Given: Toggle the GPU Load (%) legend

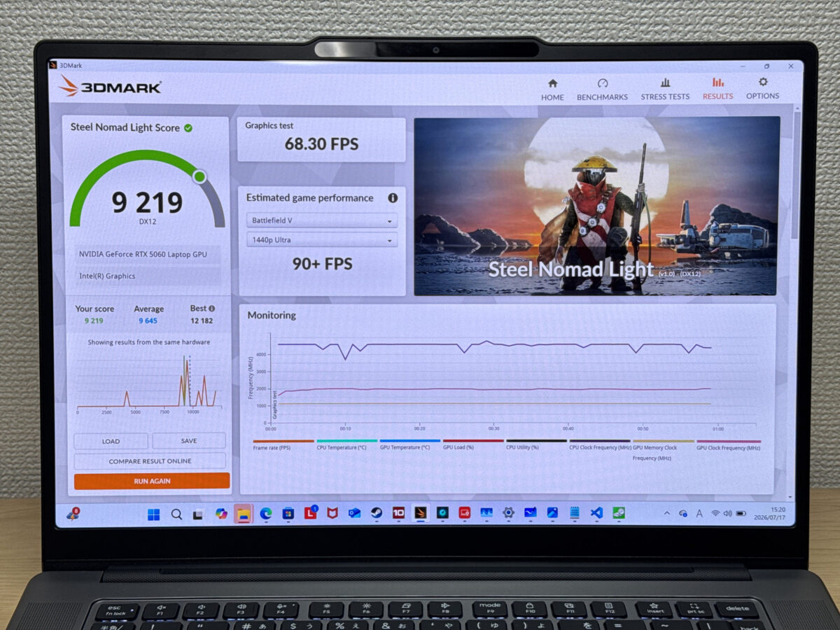Looking at the screenshot, I should [x=473, y=444].
